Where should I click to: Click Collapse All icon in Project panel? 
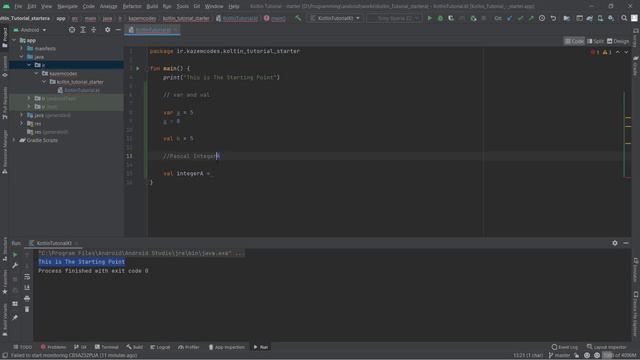coord(93,30)
